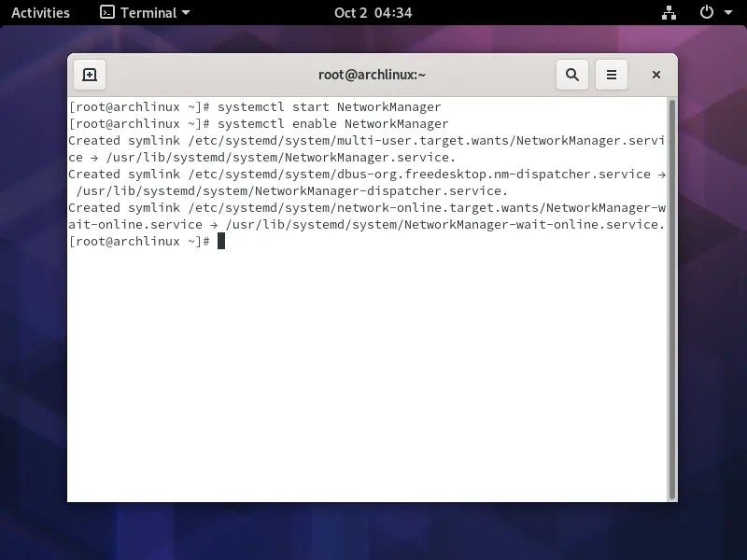Click the dbus-org.freedesktop.nm-dispatcher.service line

coord(367,175)
